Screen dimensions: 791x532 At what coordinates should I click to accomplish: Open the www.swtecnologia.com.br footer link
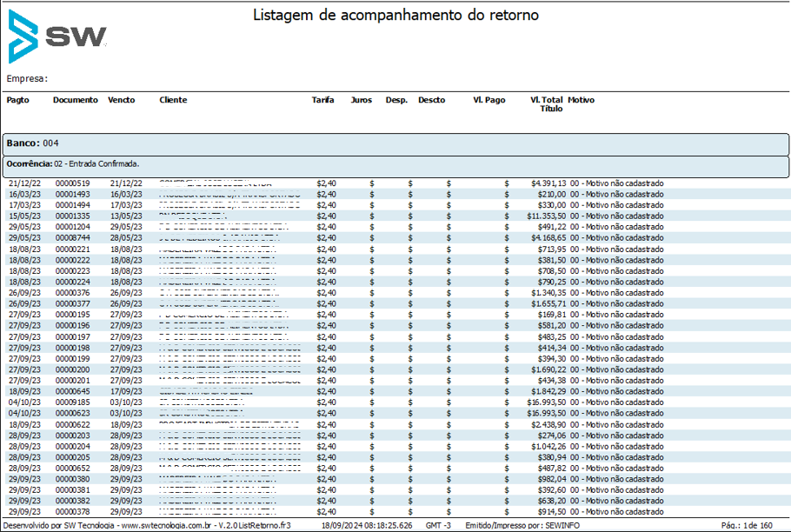pos(167,525)
